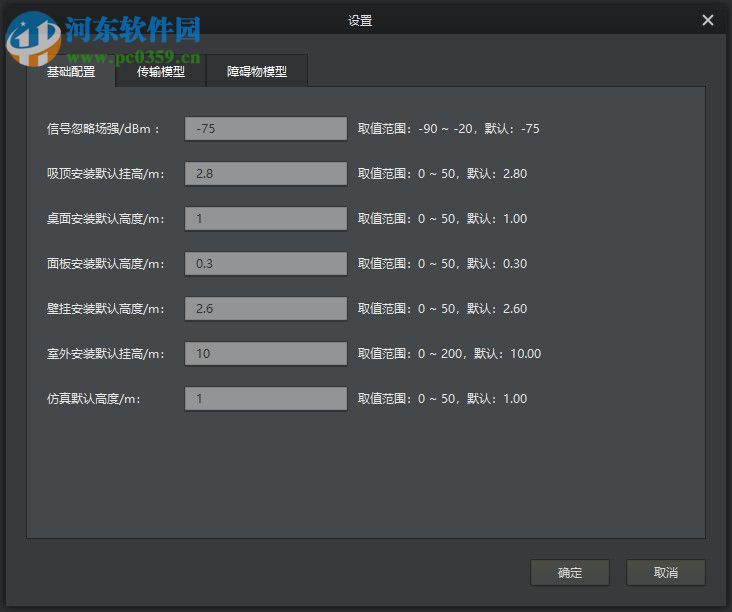
Task: Click the 信号忽略场强/dBm input field
Action: click(266, 128)
